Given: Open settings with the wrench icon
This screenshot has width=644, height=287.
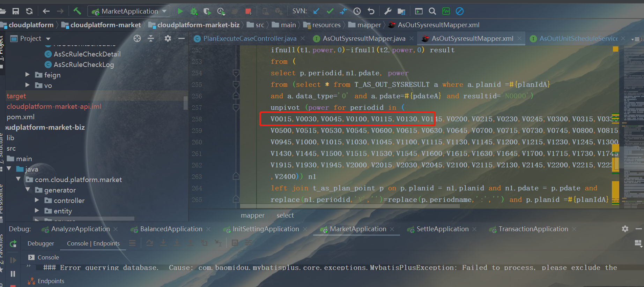Looking at the screenshot, I should coord(388,11).
